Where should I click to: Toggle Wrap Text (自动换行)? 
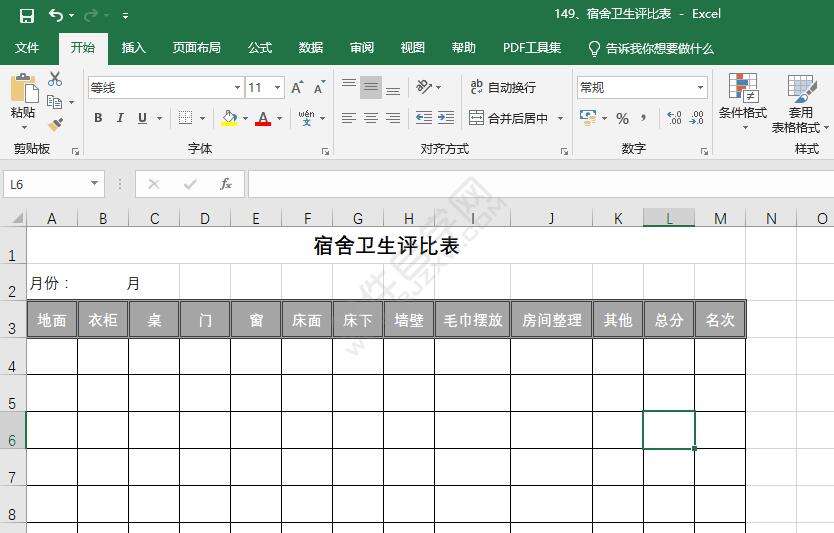click(x=503, y=87)
